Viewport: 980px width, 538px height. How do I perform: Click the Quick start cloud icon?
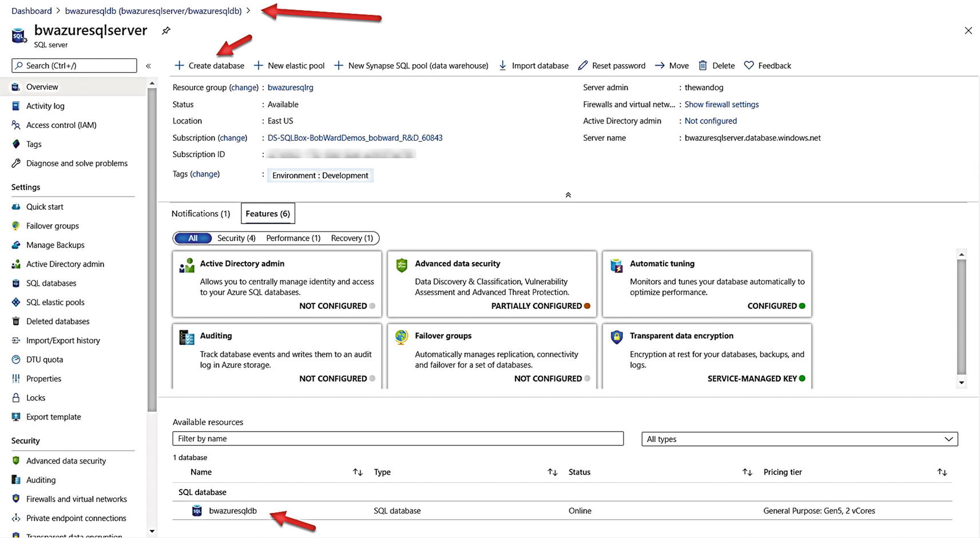coord(16,206)
